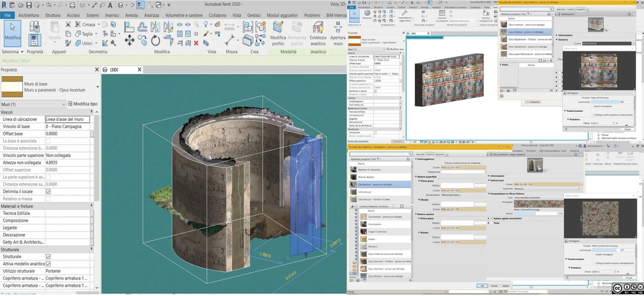Toggle Attiva modello analitico checkbox
Screen dimensions: 644x296
tap(48, 264)
